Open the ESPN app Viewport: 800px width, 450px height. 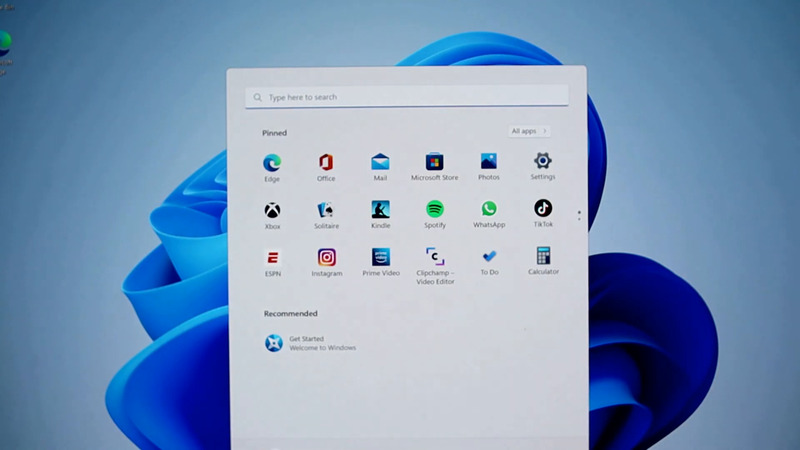click(x=272, y=258)
